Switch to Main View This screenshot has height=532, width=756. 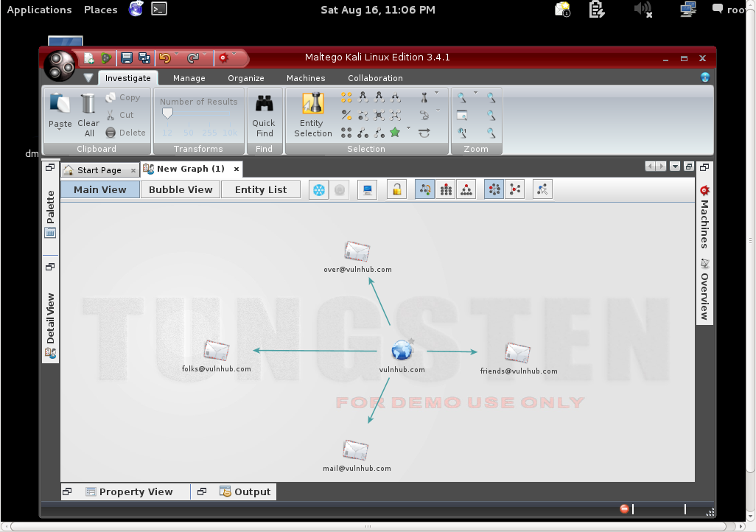(x=100, y=190)
